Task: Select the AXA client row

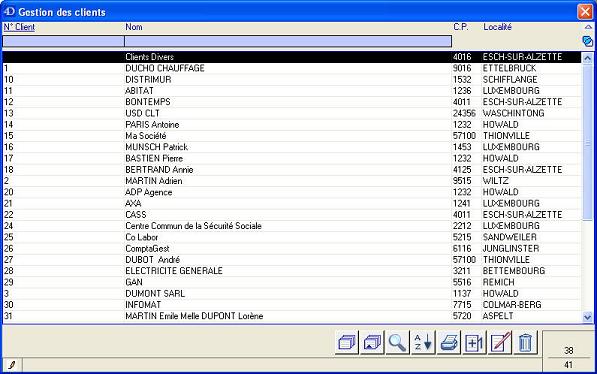Action: coord(292,203)
